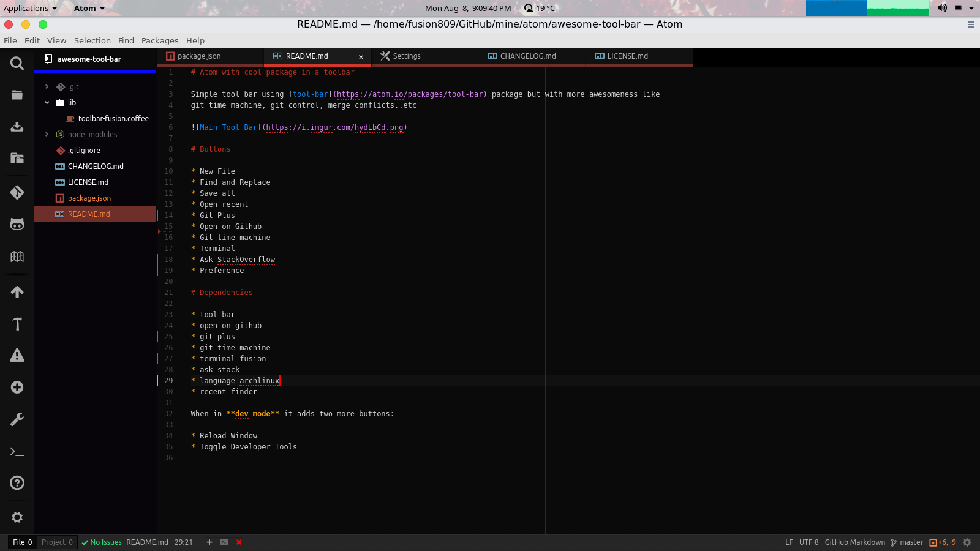Image resolution: width=980 pixels, height=551 pixels.
Task: Click the No Issues linter status
Action: pyautogui.click(x=102, y=542)
